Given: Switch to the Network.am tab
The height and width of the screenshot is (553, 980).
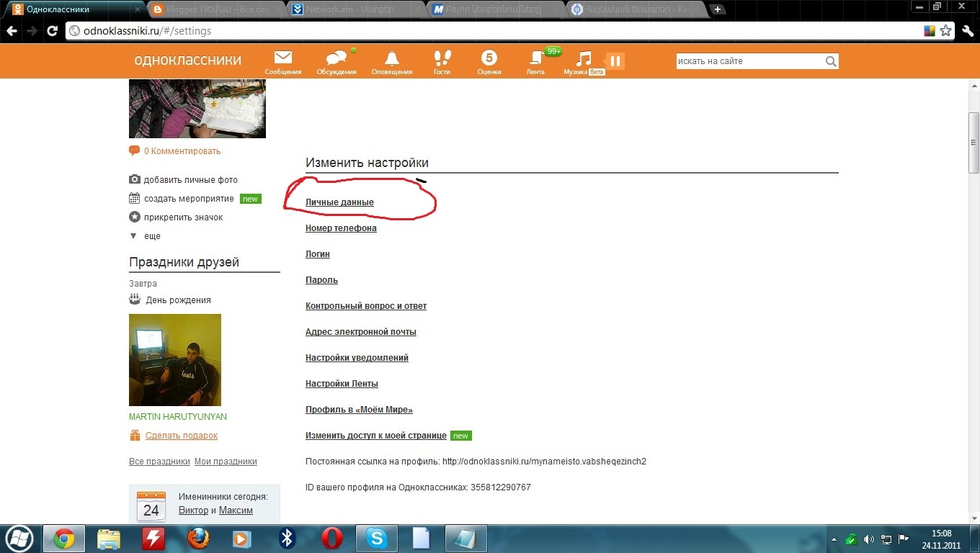Looking at the screenshot, I should coord(354,9).
